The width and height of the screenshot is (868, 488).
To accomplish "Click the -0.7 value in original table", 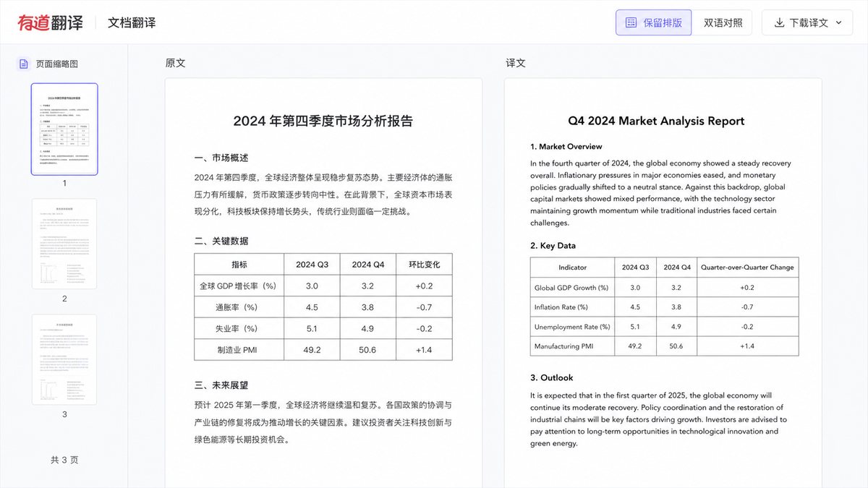I will click(424, 307).
